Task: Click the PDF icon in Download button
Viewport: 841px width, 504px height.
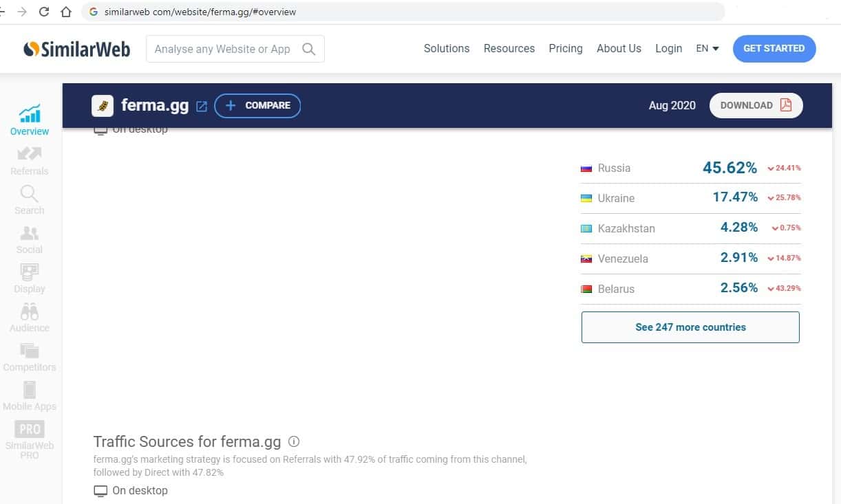Action: pyautogui.click(x=786, y=105)
